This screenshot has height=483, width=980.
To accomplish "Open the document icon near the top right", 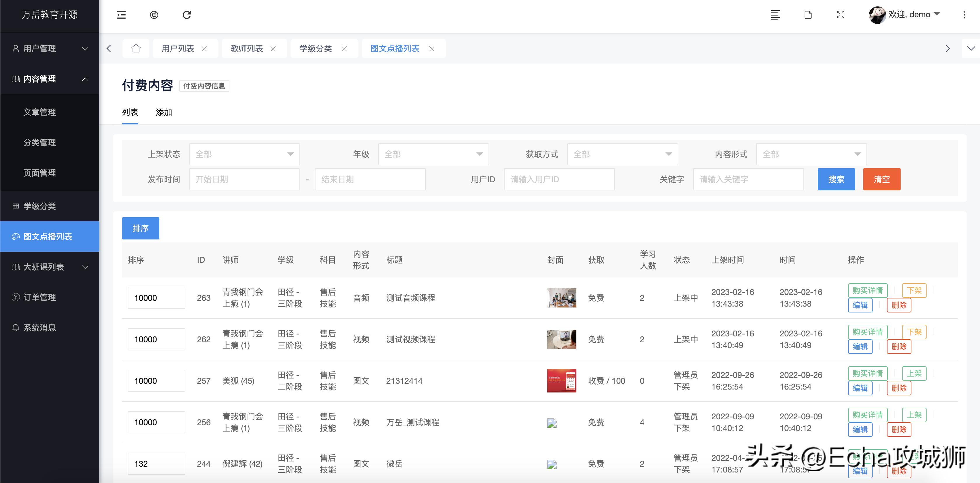I will 808,15.
